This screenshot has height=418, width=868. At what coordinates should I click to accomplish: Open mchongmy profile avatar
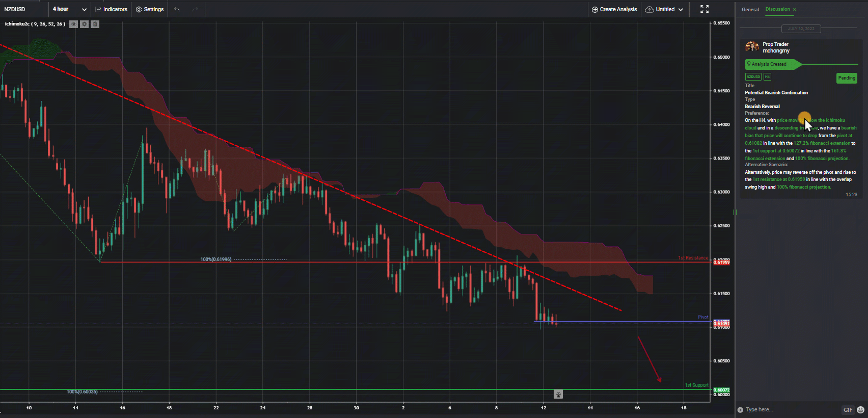click(x=752, y=47)
